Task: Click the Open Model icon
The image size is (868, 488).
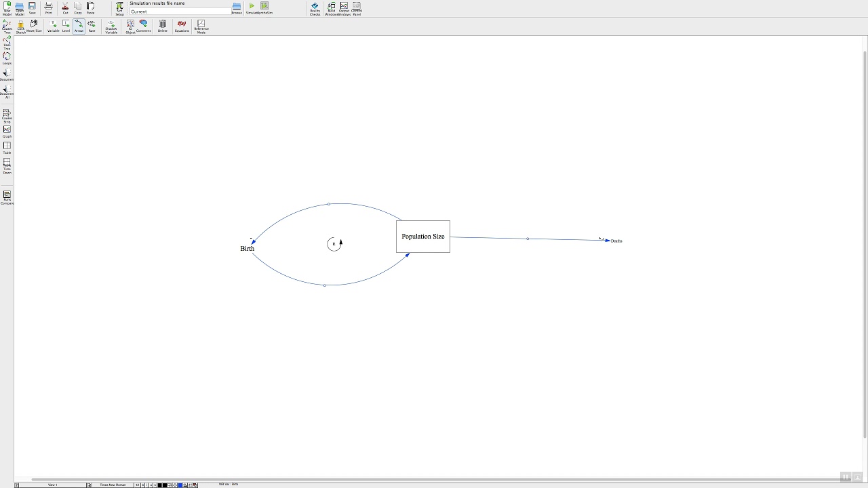Action: click(x=20, y=8)
